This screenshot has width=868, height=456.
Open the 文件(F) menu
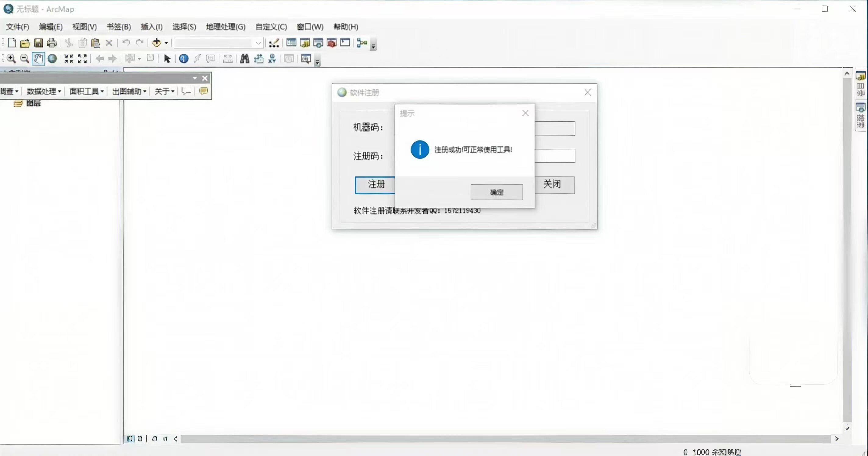17,27
